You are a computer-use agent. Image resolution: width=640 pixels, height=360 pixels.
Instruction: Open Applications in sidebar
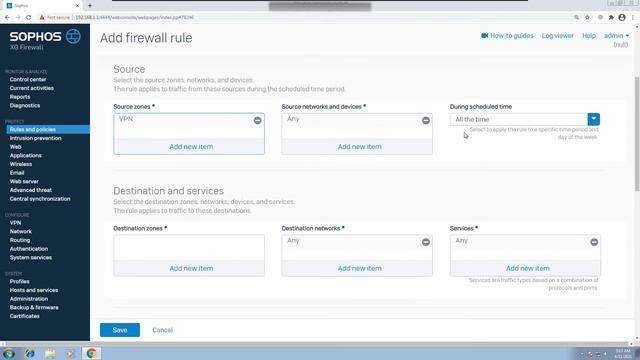pyautogui.click(x=26, y=156)
